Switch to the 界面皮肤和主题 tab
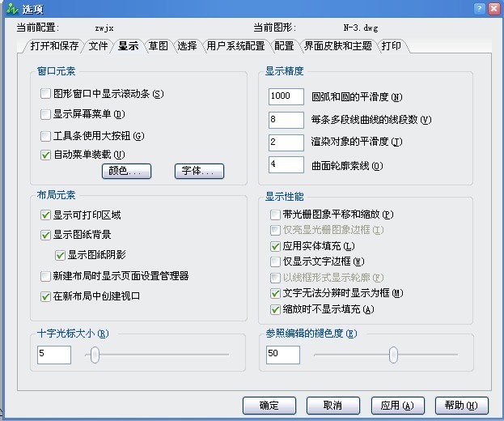The width and height of the screenshot is (504, 421). click(x=338, y=46)
